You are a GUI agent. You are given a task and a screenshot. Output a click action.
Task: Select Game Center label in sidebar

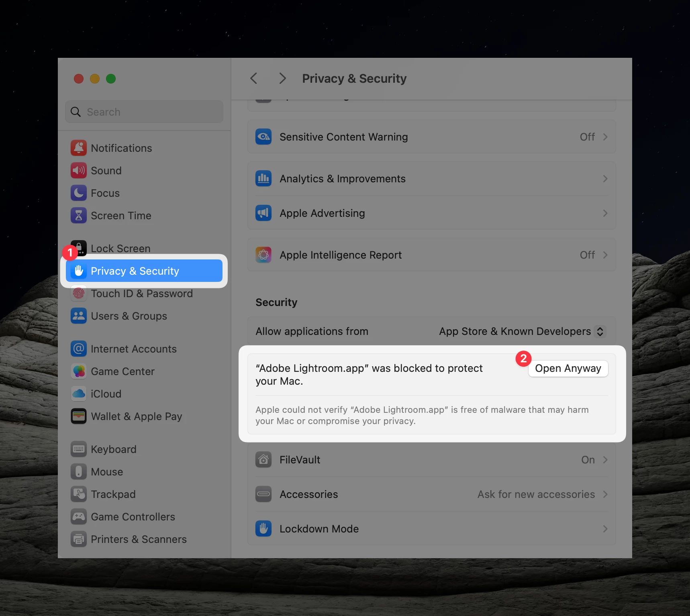pyautogui.click(x=122, y=371)
